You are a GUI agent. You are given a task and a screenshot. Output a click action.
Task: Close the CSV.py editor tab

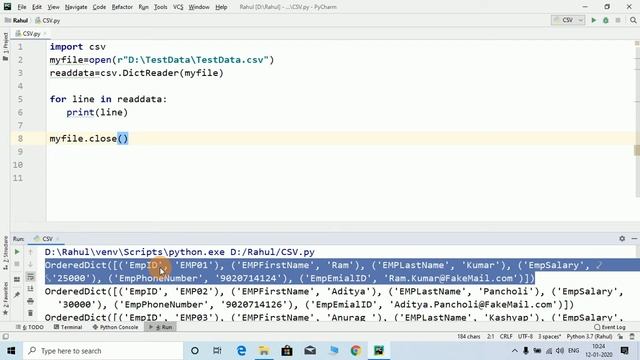coord(45,33)
